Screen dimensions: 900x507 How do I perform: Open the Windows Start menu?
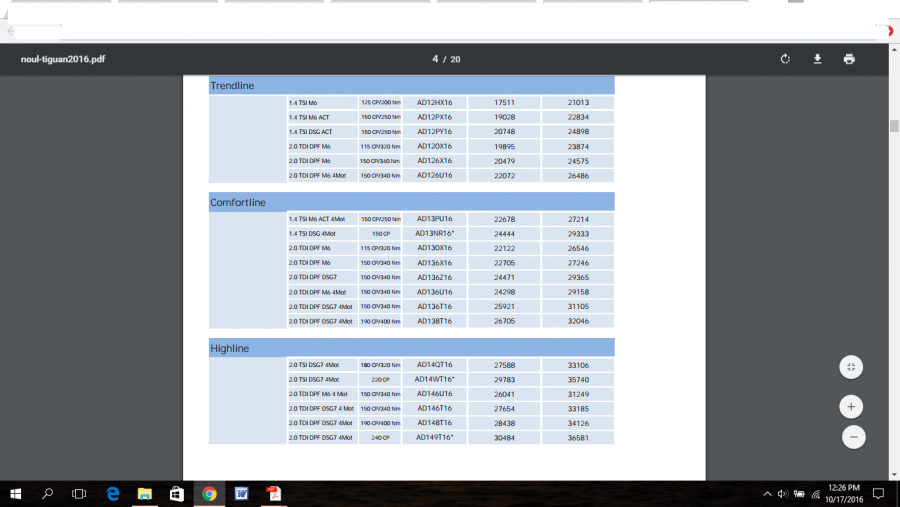click(x=16, y=493)
